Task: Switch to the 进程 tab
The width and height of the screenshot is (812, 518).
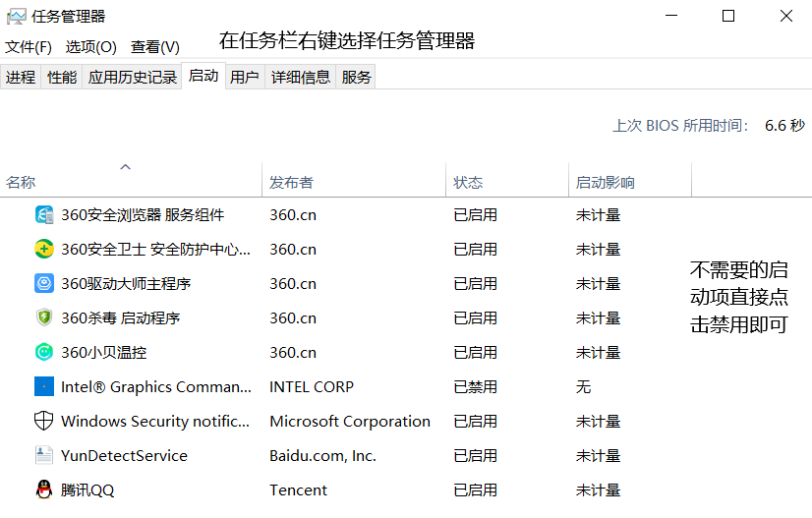Action: (21, 78)
